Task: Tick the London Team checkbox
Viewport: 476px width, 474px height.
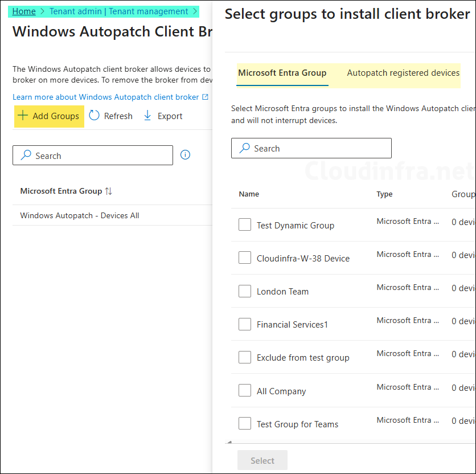Action: tap(245, 291)
